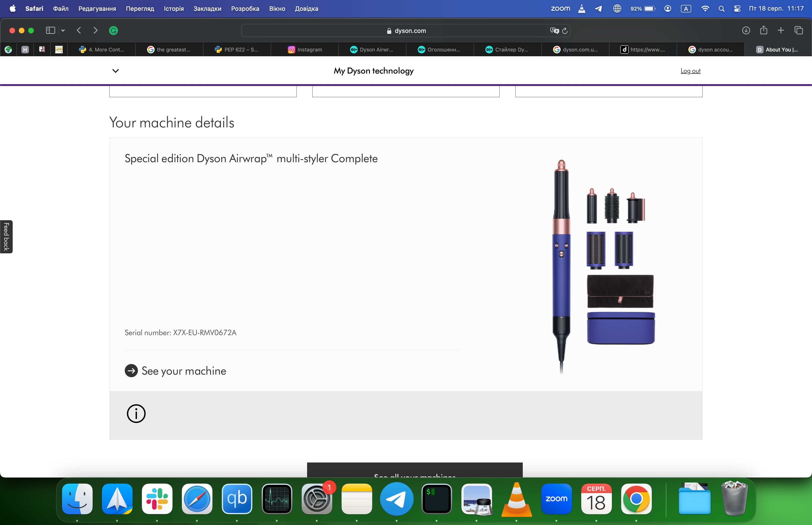Screen dimensions: 812x525
Task: Switch to the 'Dyson Airwr...' OLX tab
Action: click(x=372, y=49)
